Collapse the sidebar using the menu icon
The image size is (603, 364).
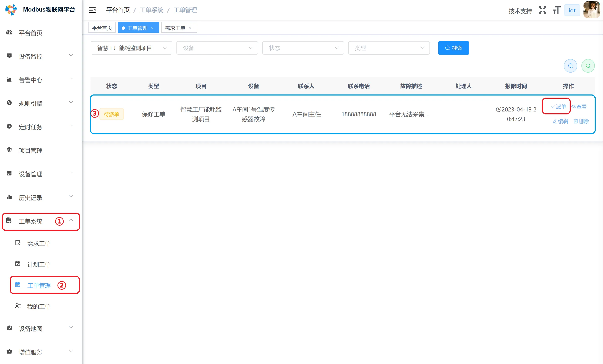click(92, 10)
